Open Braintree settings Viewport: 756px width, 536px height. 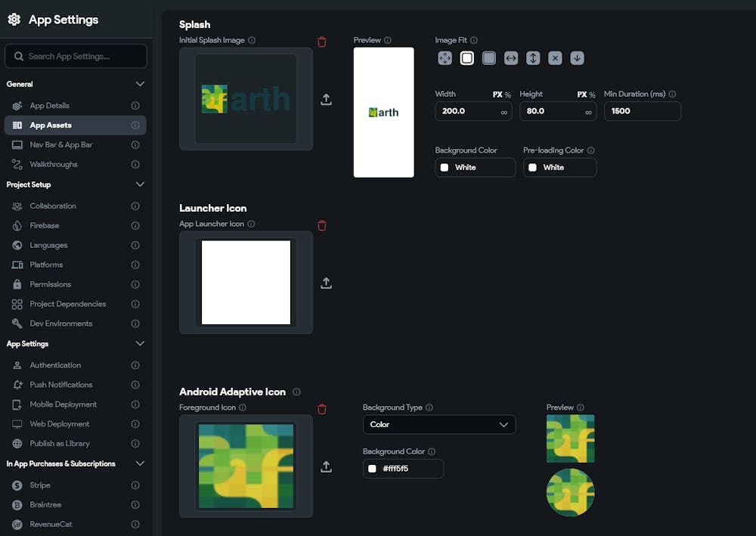pyautogui.click(x=75, y=505)
